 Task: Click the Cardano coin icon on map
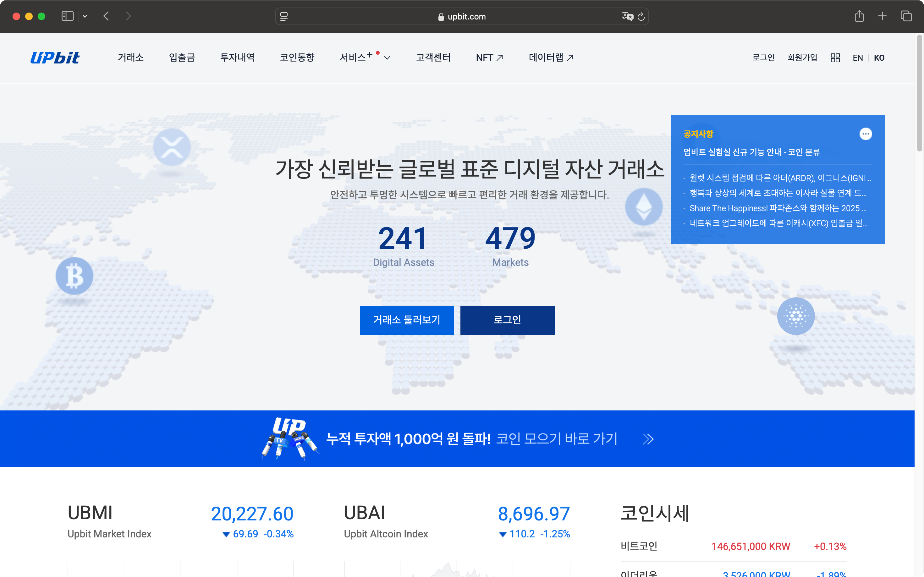click(x=796, y=316)
